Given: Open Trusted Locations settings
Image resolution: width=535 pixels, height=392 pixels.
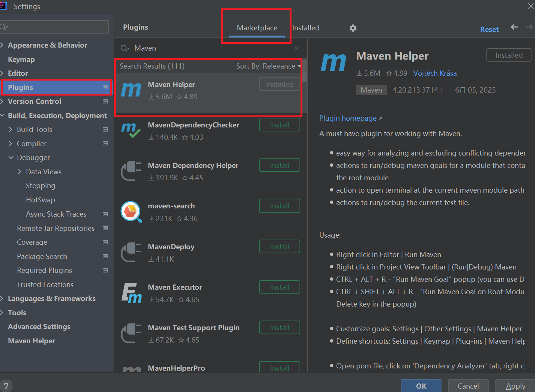Looking at the screenshot, I should coord(45,284).
